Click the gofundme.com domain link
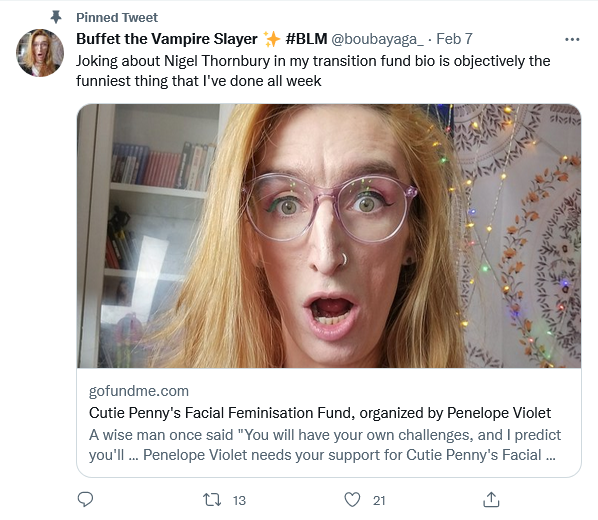 pos(139,391)
